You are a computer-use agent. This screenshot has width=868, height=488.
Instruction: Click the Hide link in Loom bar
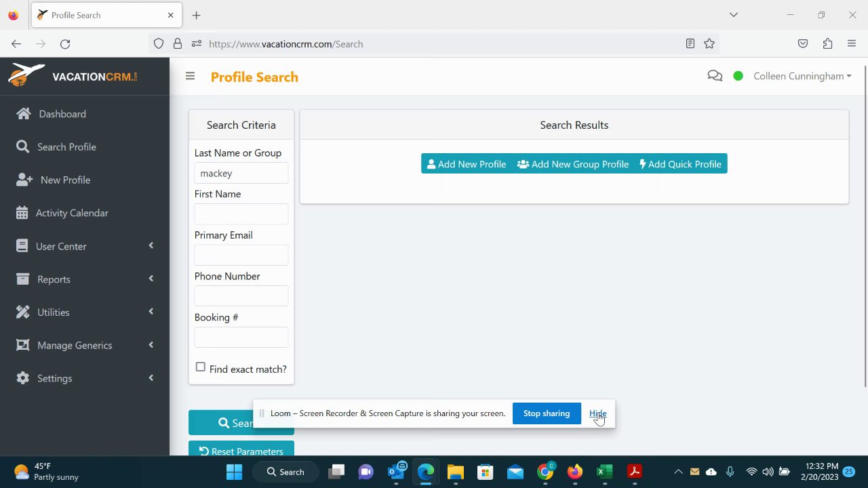click(597, 413)
